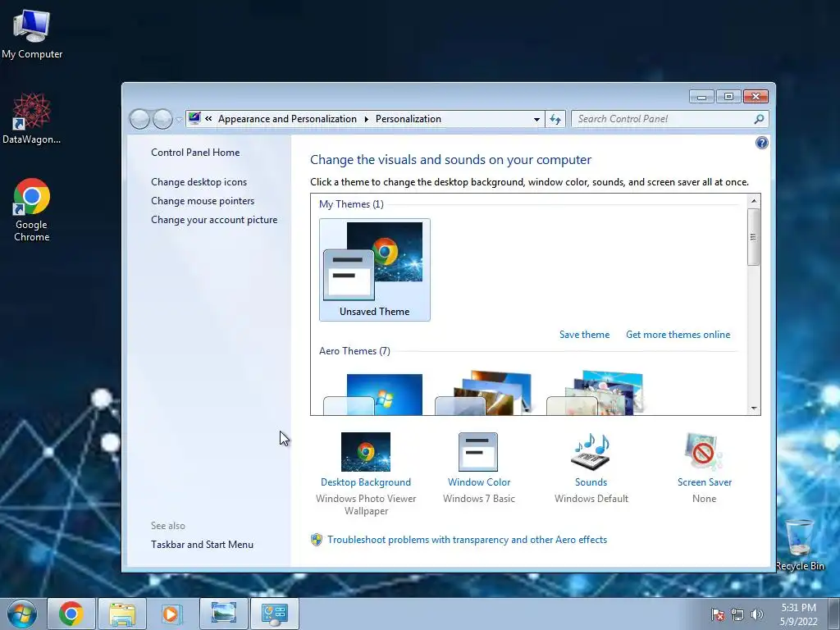The width and height of the screenshot is (840, 630).
Task: Open recent pages dropdown beside nav arrows
Action: click(x=179, y=120)
